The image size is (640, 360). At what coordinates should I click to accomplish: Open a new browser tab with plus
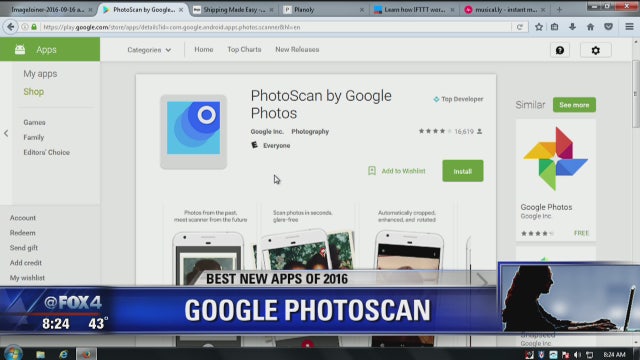(559, 9)
